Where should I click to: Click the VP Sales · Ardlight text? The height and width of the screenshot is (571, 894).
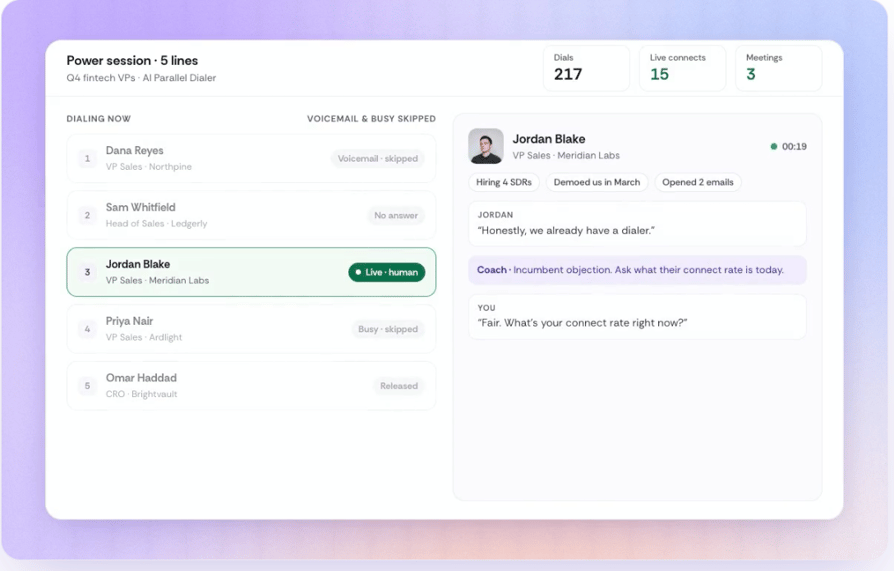click(x=144, y=337)
